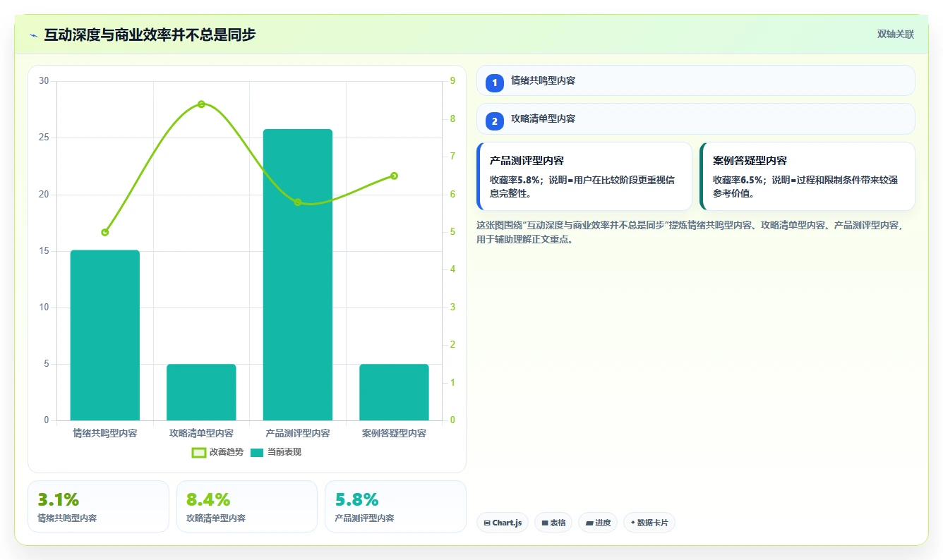This screenshot has width=943, height=560.
Task: Click the 进度 tag
Action: 598,523
